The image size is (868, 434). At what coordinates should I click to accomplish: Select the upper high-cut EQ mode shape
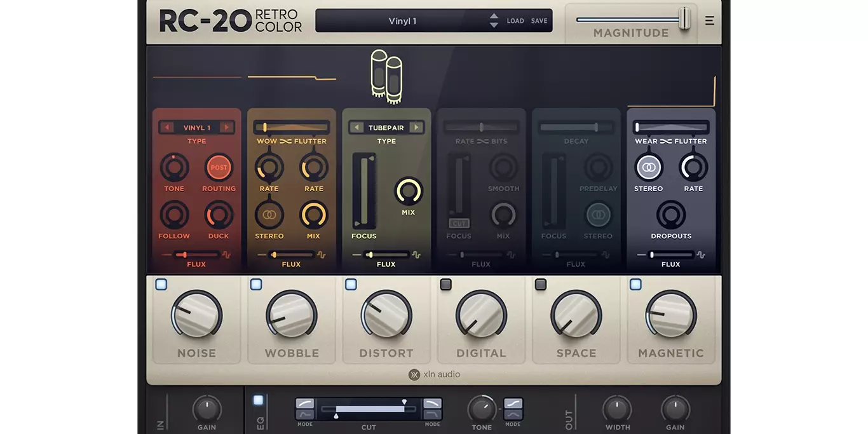pos(432,403)
